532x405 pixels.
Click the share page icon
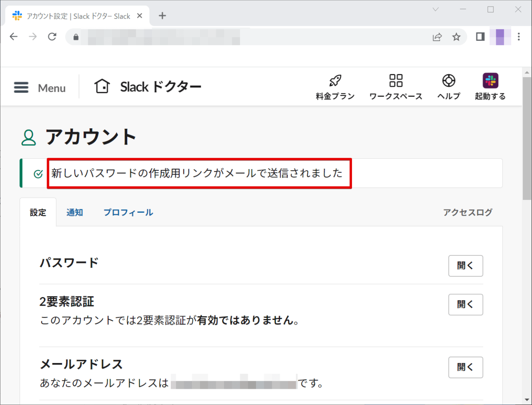click(x=437, y=37)
